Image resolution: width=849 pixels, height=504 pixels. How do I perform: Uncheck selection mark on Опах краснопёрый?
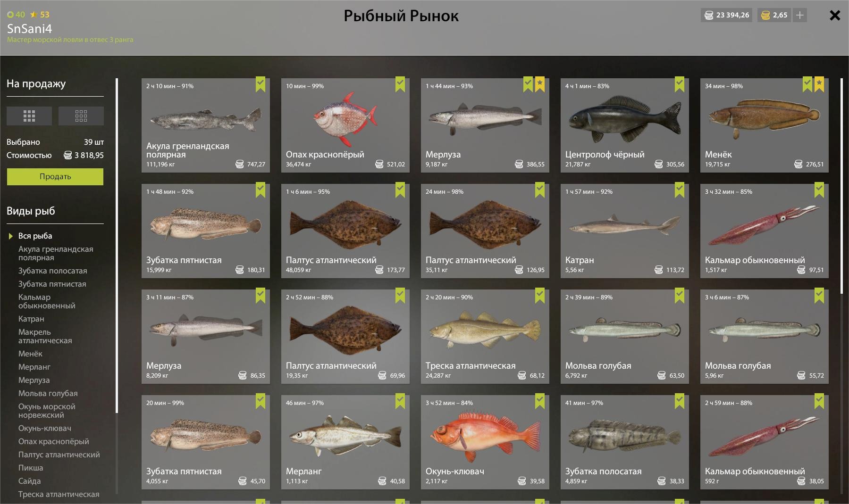[x=400, y=84]
